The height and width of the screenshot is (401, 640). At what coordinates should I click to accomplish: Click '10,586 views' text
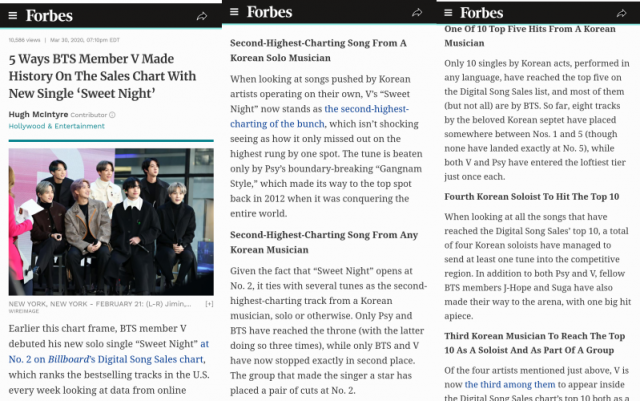24,40
